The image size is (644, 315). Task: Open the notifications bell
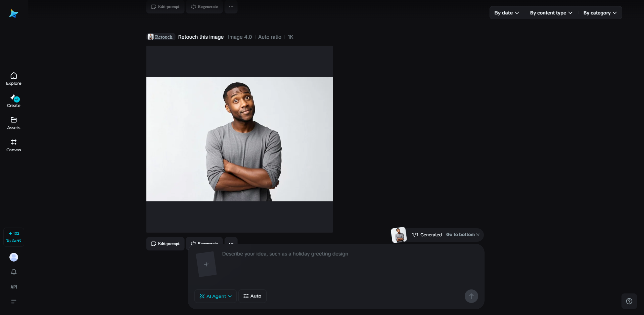point(14,272)
